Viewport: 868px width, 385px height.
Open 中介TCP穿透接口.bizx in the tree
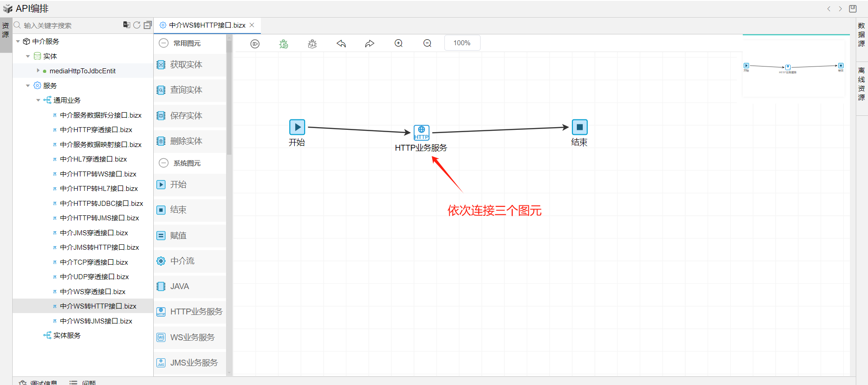(94, 262)
